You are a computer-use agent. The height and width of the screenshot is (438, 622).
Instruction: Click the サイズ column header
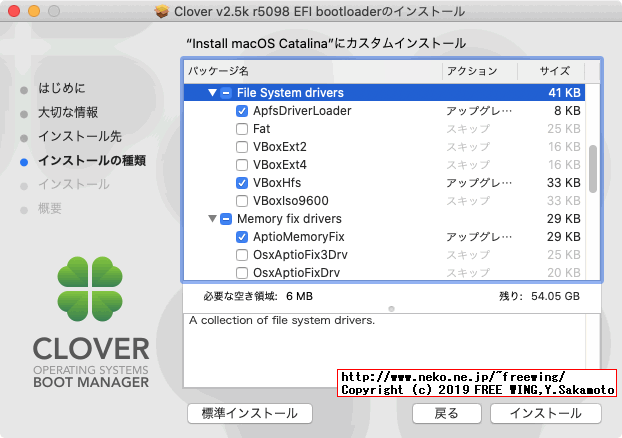coord(551,71)
